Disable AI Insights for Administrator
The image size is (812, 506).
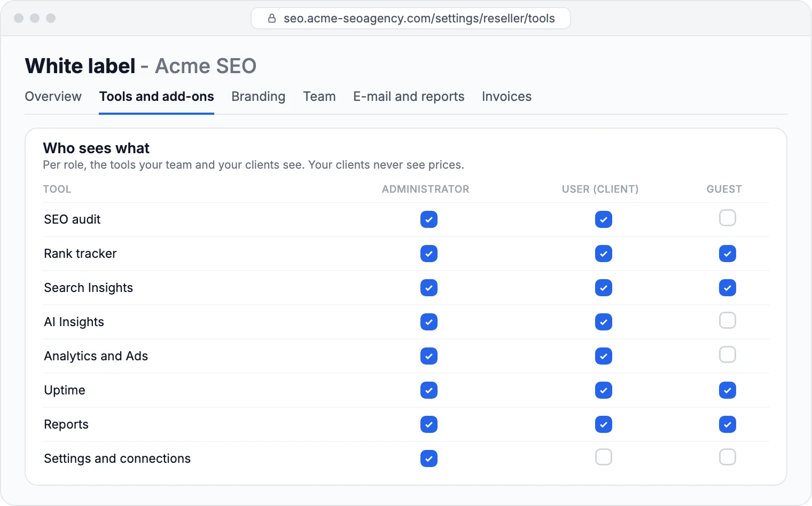pos(429,322)
